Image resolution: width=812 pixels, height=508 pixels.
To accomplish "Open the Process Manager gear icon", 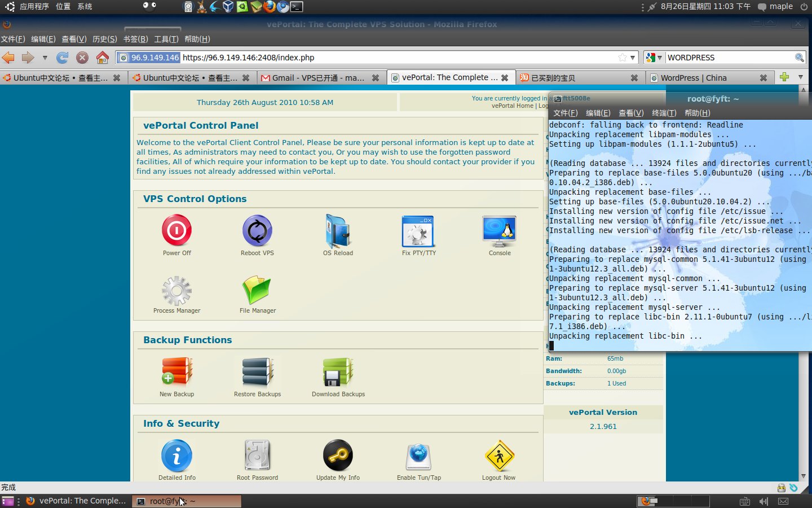I will [176, 291].
